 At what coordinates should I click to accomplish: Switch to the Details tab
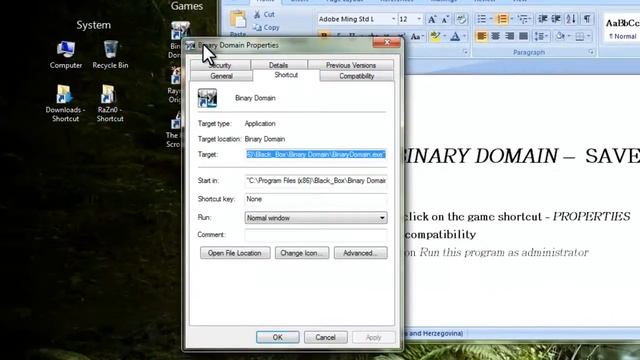coord(278,65)
